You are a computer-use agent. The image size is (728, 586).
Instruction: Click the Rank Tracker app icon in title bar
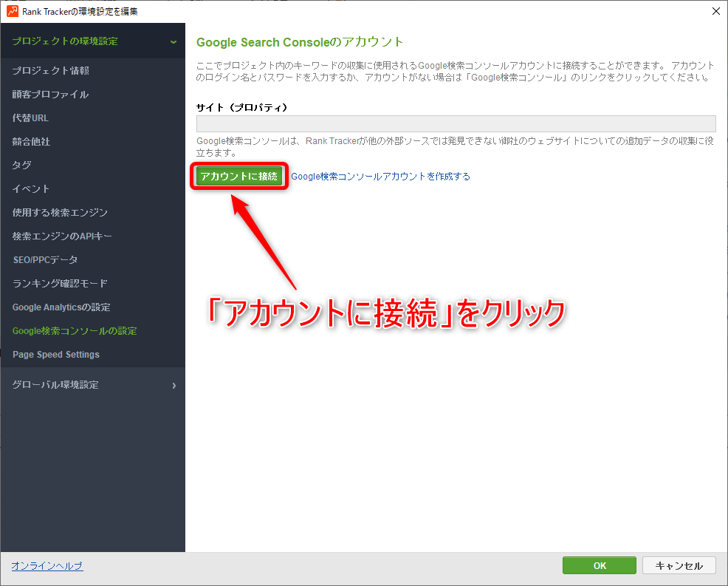click(x=12, y=11)
